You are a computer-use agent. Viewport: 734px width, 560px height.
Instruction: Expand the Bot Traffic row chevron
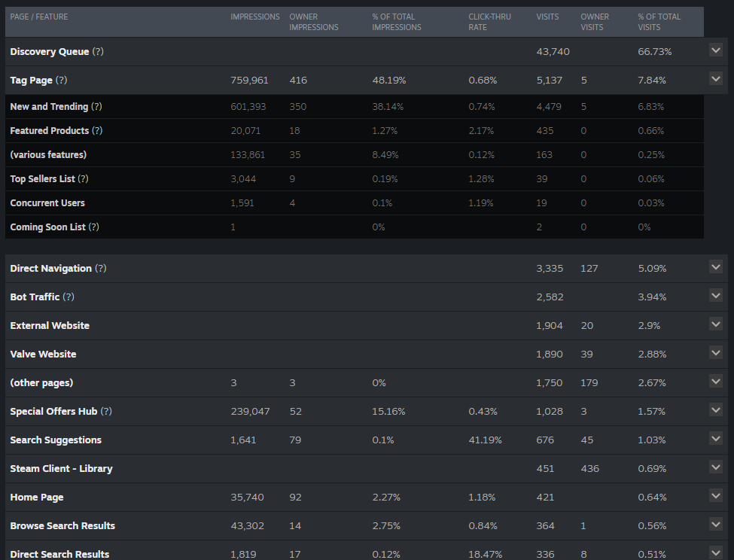point(716,296)
